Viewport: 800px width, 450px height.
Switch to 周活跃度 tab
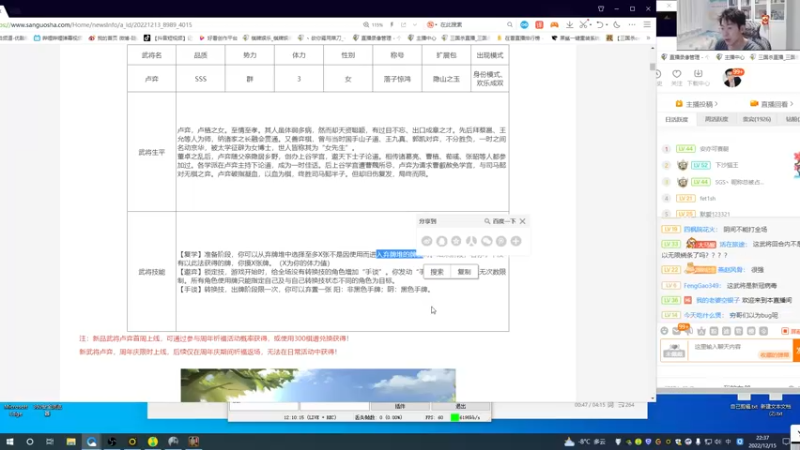click(716, 119)
